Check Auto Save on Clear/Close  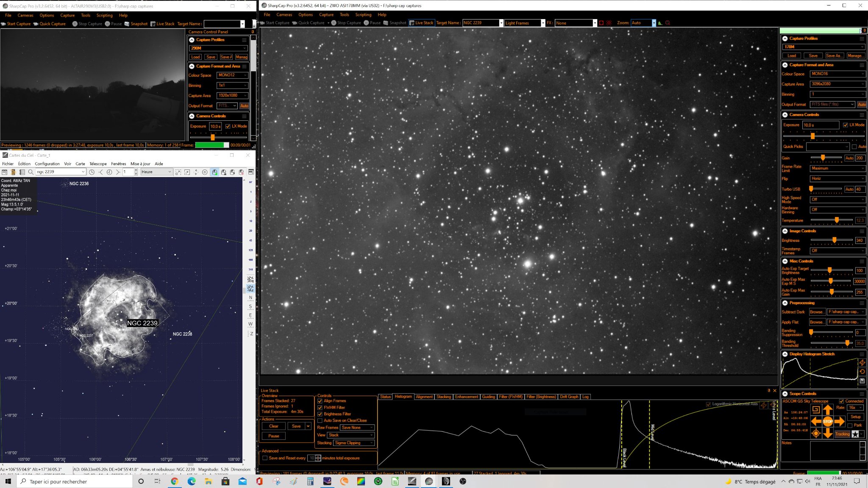pos(320,421)
